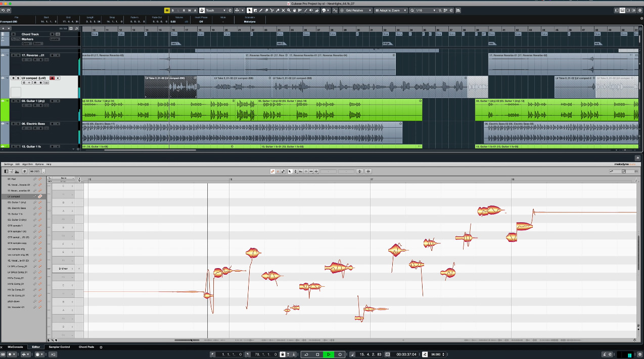Click the note blob at bar 18 top
Viewport: 644px width, 359px height.
(x=524, y=226)
